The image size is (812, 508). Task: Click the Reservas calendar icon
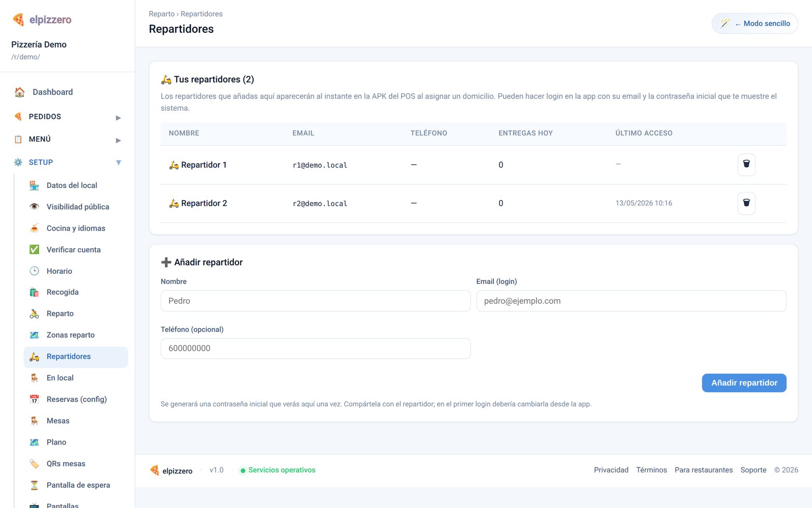coord(34,399)
